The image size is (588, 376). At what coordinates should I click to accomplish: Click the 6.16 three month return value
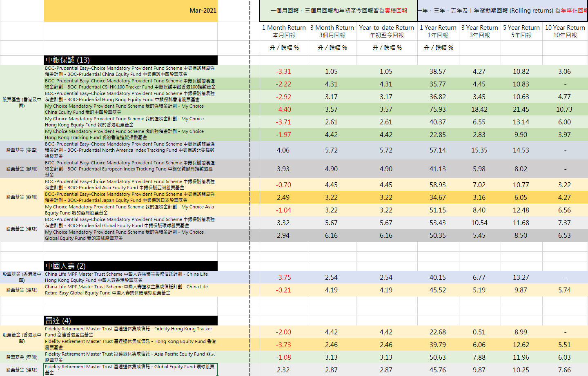click(x=331, y=235)
